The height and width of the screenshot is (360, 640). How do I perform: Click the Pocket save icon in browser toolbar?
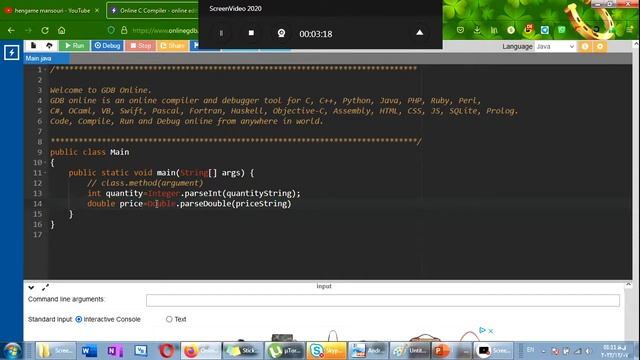pos(460,30)
